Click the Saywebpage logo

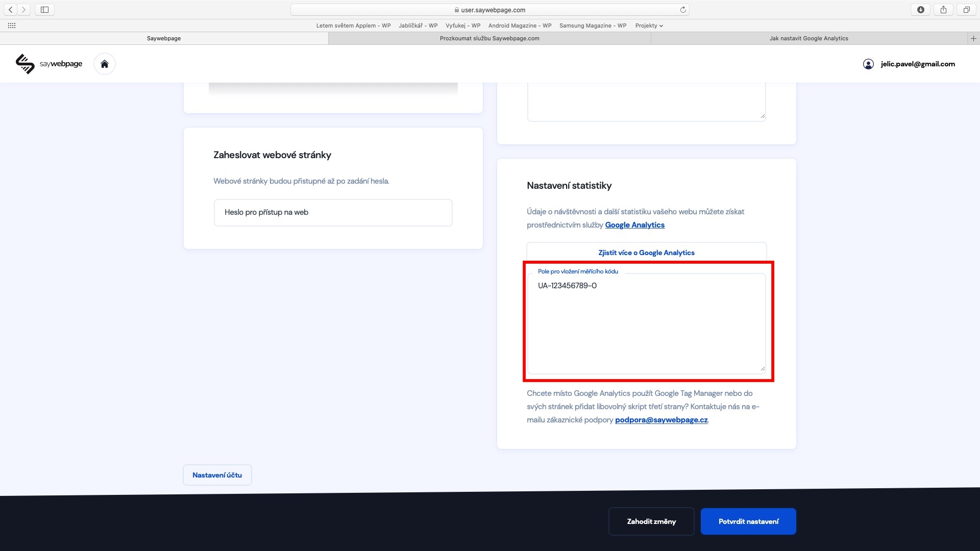point(49,64)
